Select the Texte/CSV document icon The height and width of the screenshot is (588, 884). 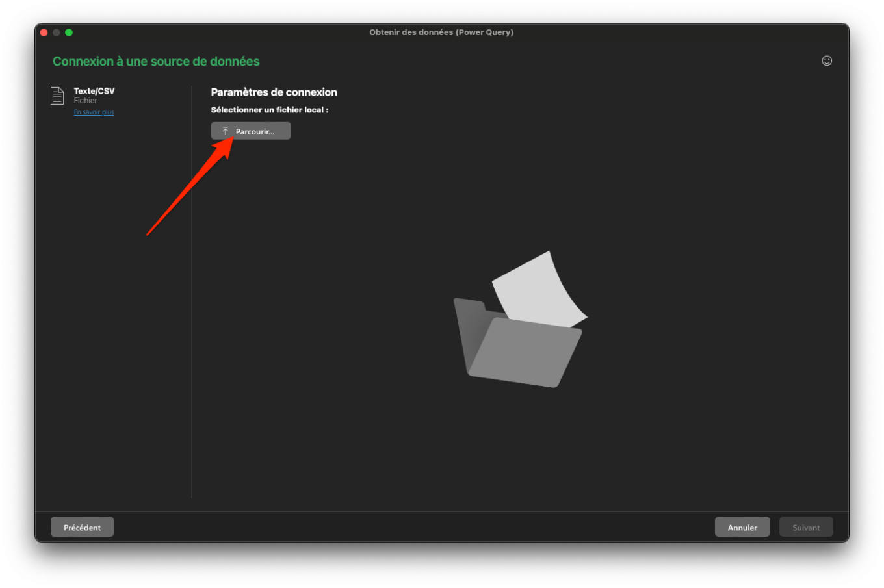click(57, 96)
